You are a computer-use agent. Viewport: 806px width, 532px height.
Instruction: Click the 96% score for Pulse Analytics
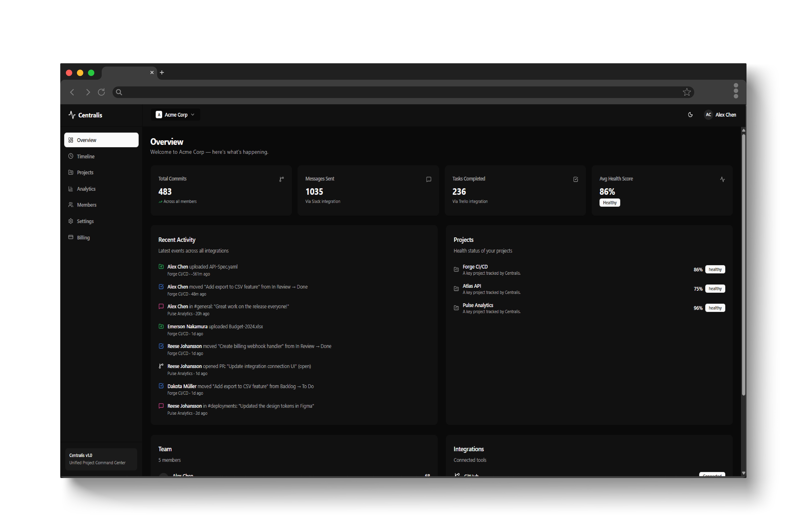(x=698, y=308)
